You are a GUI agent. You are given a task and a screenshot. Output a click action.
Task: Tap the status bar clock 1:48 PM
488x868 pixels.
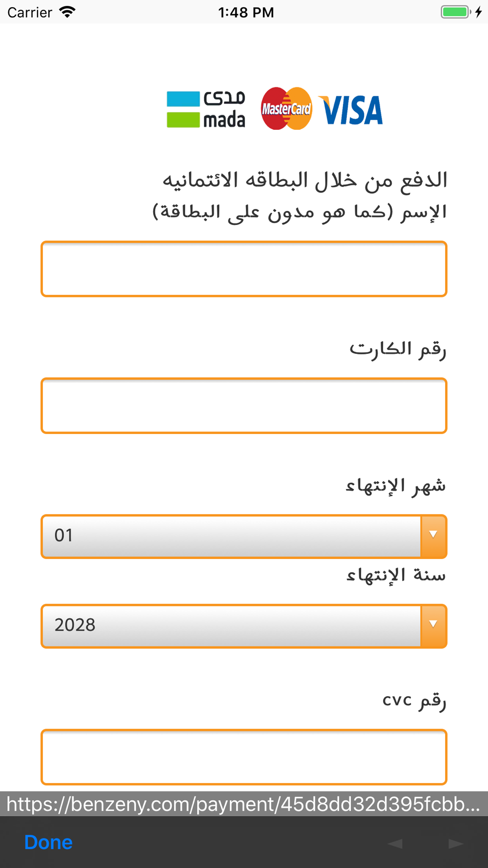[x=246, y=12]
